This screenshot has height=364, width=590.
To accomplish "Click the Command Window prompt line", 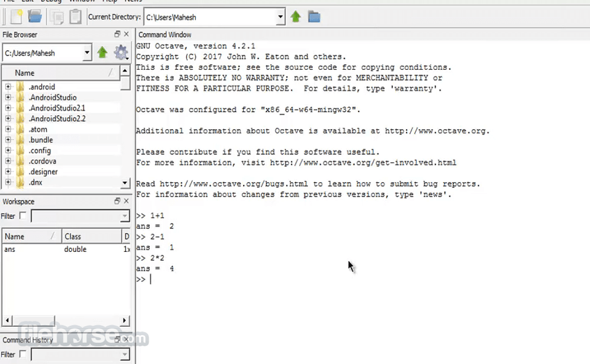I will point(362,279).
